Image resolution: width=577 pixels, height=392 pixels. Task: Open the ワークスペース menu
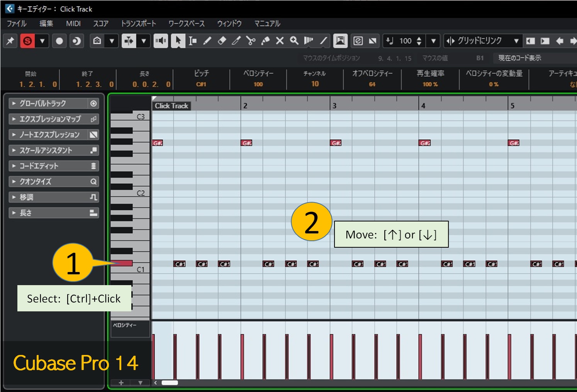pyautogui.click(x=187, y=24)
